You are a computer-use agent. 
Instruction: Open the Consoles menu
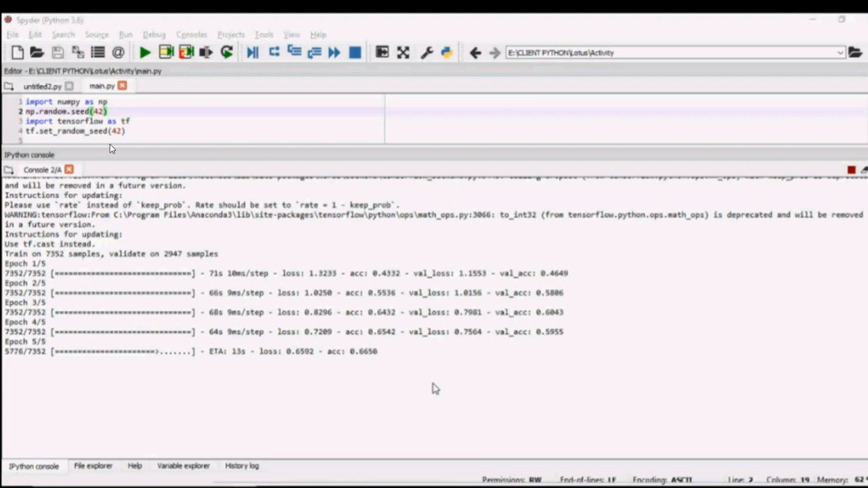pyautogui.click(x=191, y=35)
